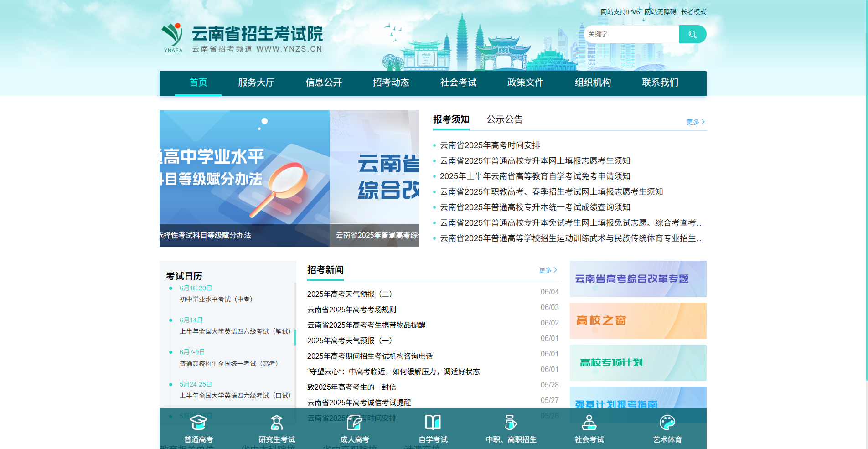Open the 高校专项计划 banner
Image resolution: width=868 pixels, height=449 pixels.
[637, 362]
